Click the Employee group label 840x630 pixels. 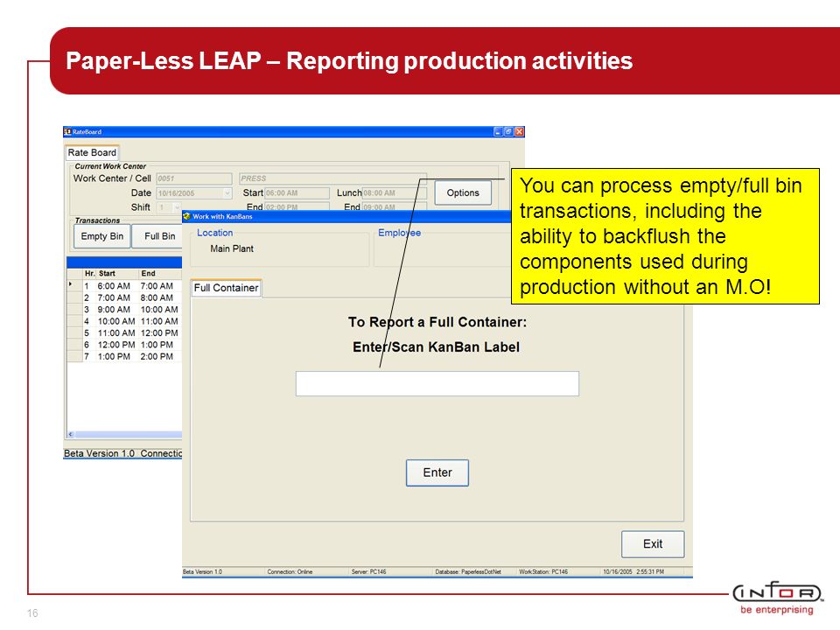[x=399, y=233]
